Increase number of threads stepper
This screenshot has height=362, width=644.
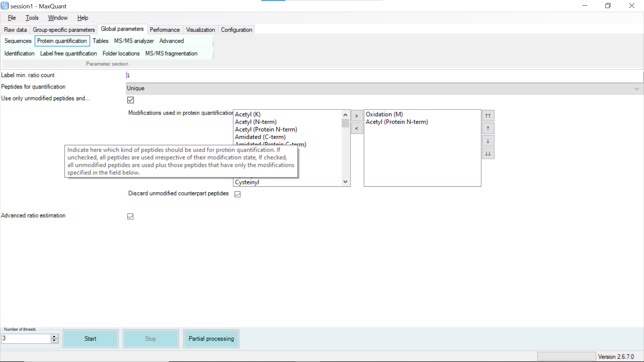(54, 336)
